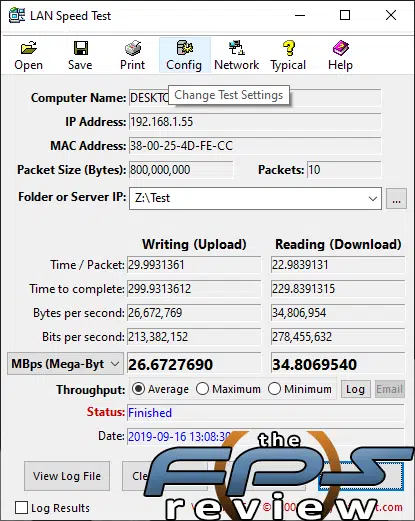Image resolution: width=415 pixels, height=521 pixels.
Task: Enable the Log Results checkbox
Action: [21, 508]
